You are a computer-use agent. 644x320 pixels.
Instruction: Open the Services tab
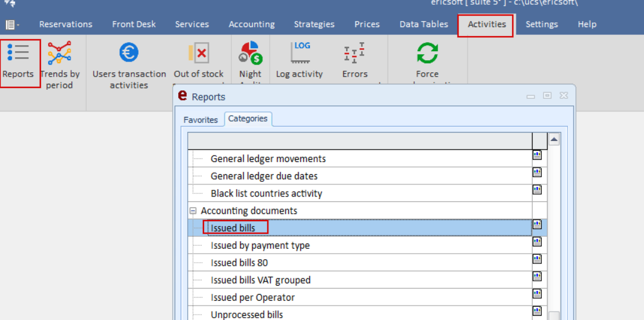(192, 24)
